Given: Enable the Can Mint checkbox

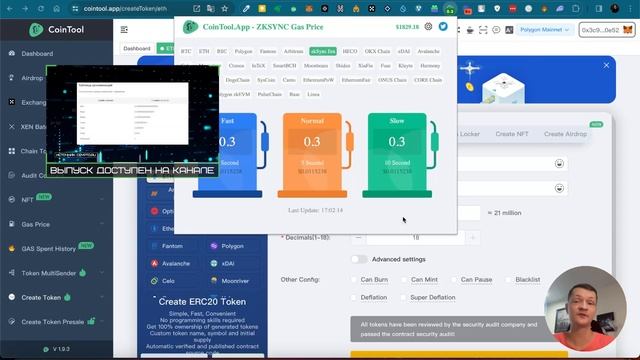Looking at the screenshot, I should (404, 280).
